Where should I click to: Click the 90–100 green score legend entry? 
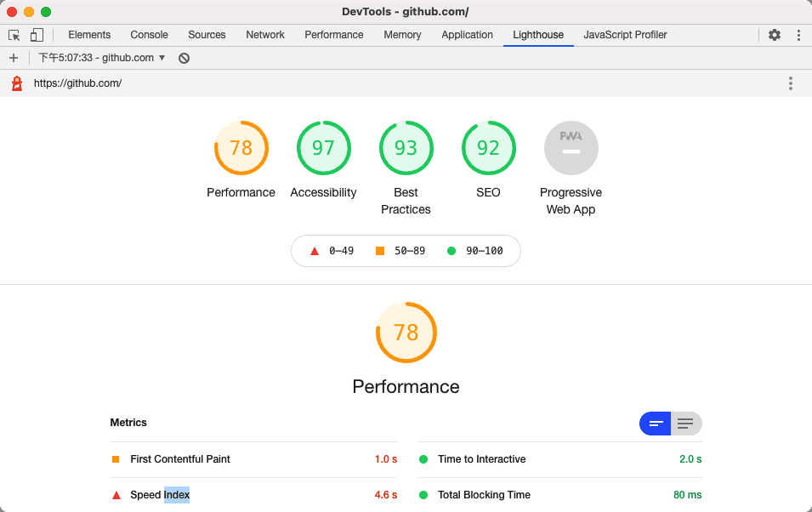pyautogui.click(x=475, y=251)
